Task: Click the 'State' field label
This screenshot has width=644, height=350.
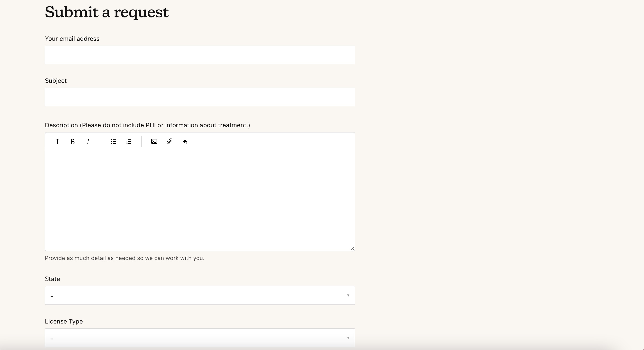Action: pyautogui.click(x=52, y=279)
